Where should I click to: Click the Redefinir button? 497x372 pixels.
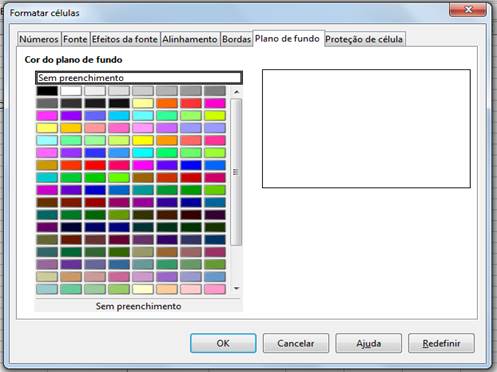click(x=441, y=343)
